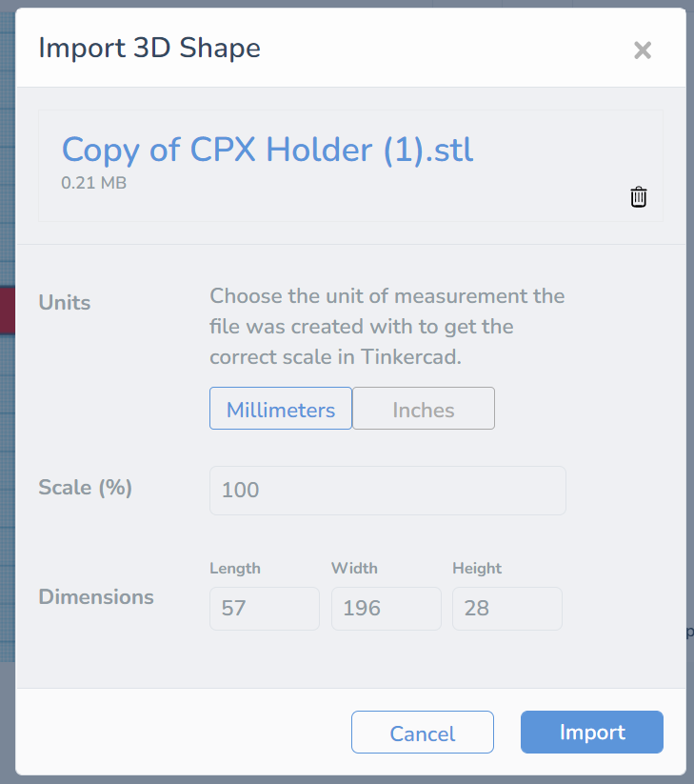Viewport: 694px width, 784px height.
Task: Click the Height caption above the field
Action: (477, 569)
